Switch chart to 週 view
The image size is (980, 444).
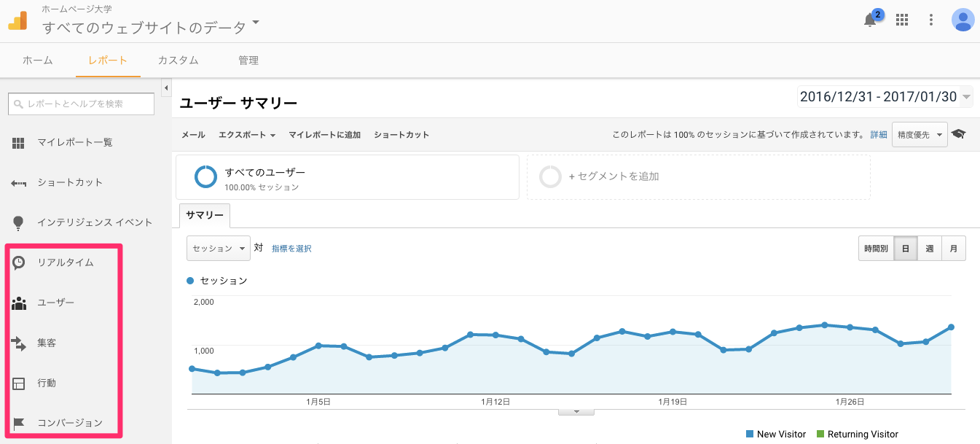(929, 249)
